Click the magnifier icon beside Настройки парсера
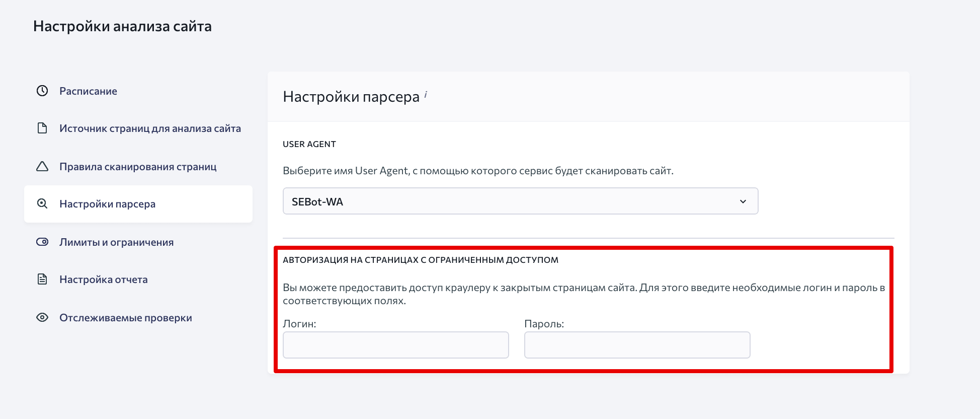The width and height of the screenshot is (980, 419). point(42,203)
